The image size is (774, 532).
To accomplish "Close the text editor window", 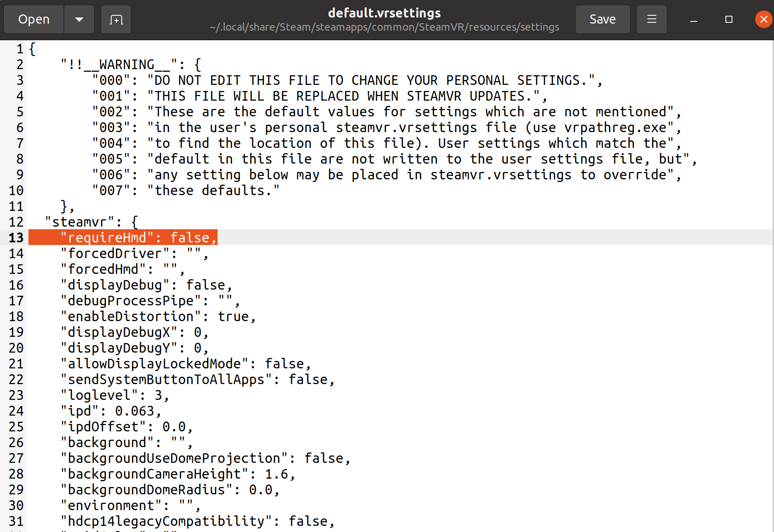I will [764, 19].
